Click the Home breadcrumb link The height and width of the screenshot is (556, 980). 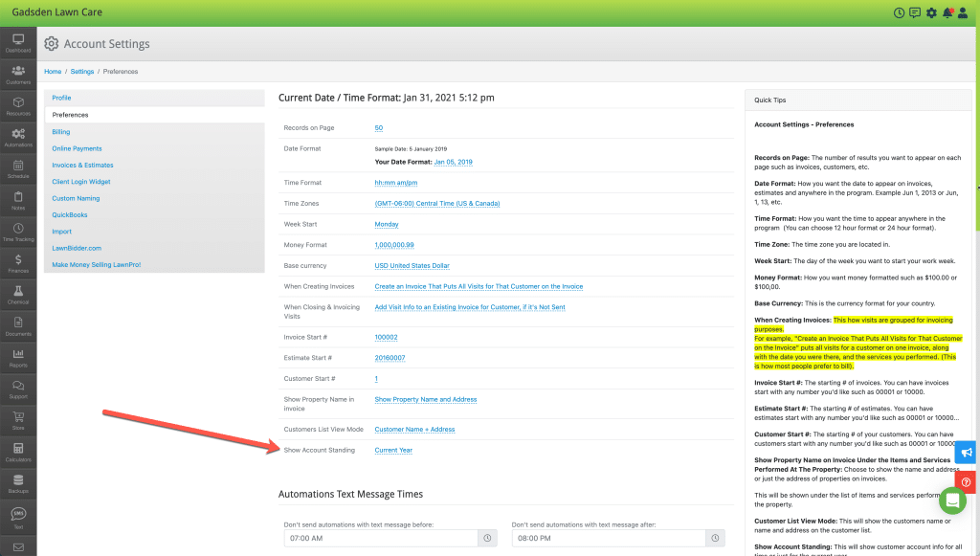click(x=53, y=72)
